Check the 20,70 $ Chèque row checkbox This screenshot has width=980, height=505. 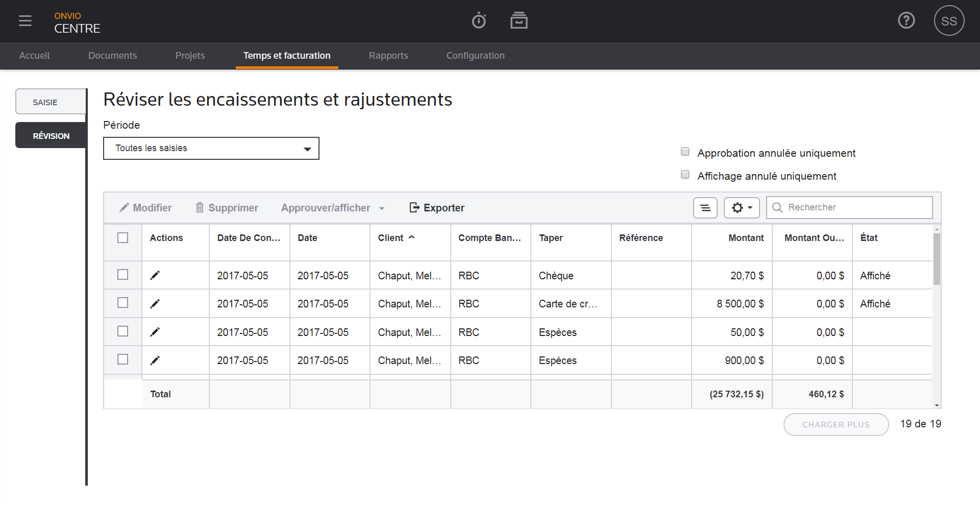122,275
